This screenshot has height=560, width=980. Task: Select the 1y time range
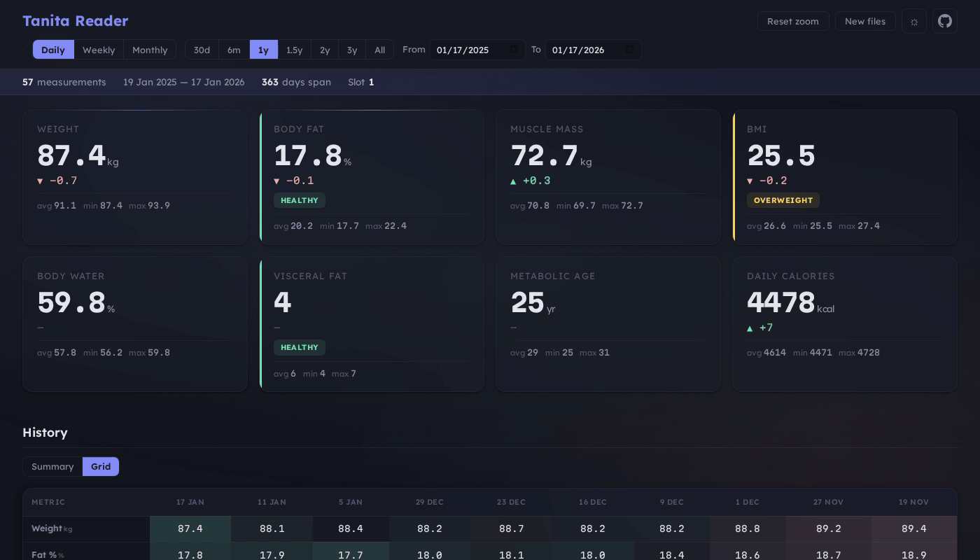pos(263,50)
